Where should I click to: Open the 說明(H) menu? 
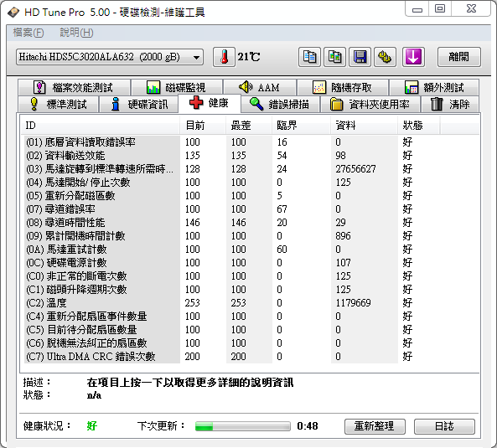click(x=76, y=33)
